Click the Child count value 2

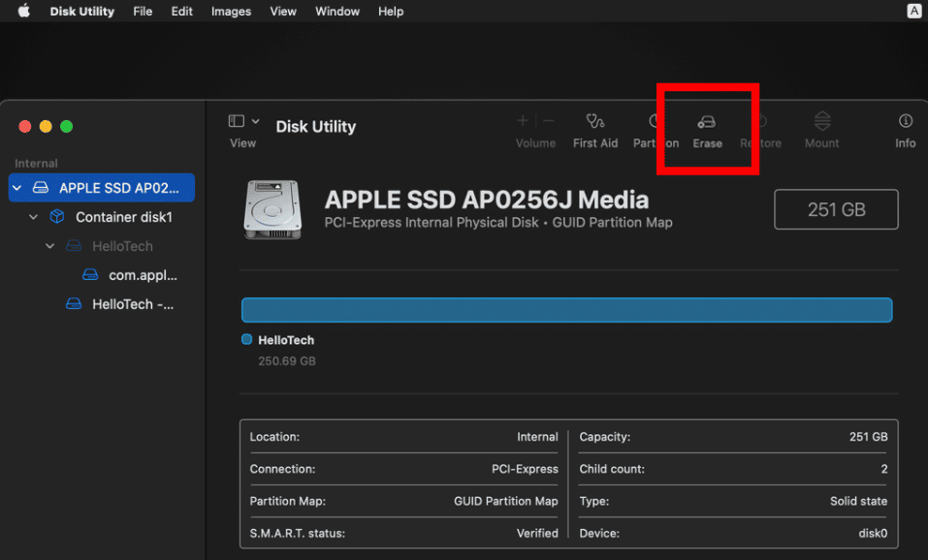[884, 469]
